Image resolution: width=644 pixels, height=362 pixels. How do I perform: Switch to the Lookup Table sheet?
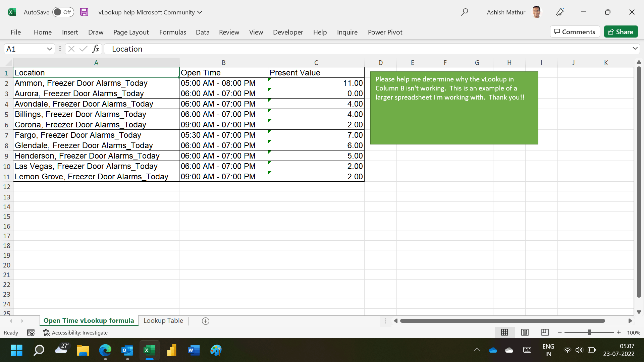point(163,321)
